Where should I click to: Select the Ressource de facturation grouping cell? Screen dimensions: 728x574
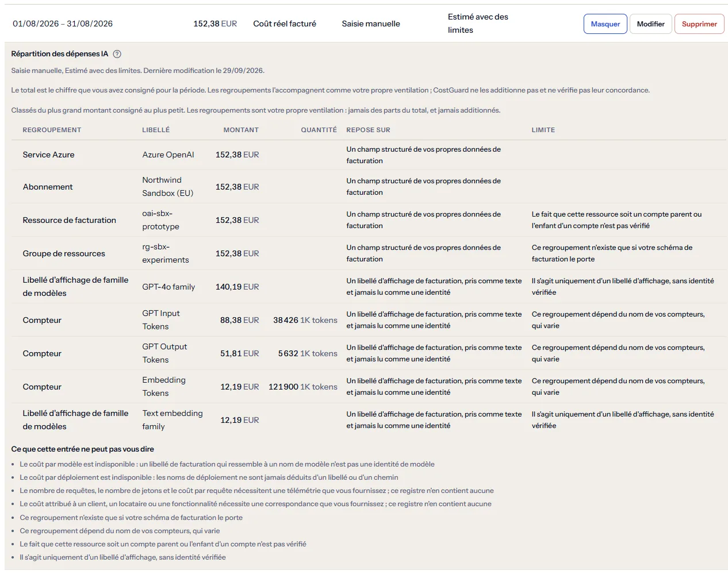click(x=69, y=220)
